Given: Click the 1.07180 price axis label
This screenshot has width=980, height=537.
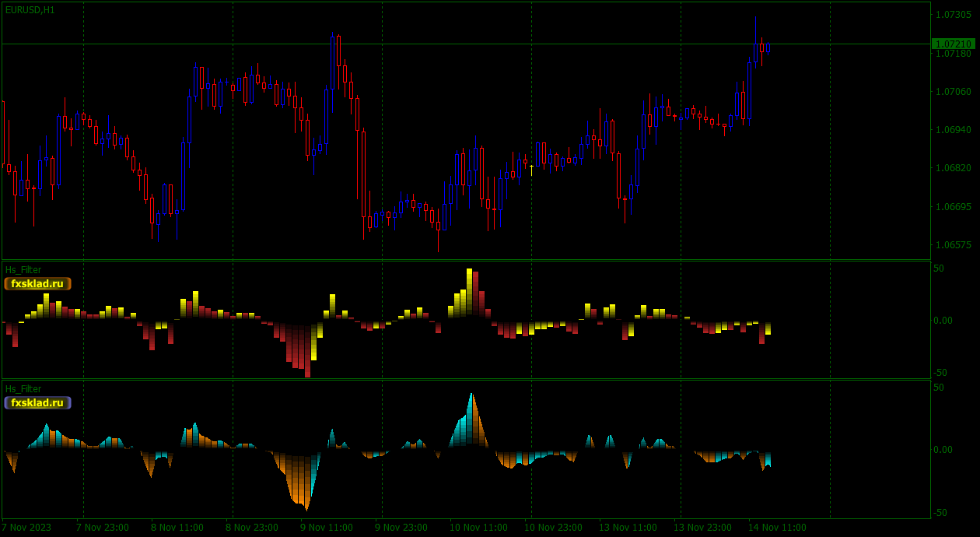Looking at the screenshot, I should coord(953,54).
